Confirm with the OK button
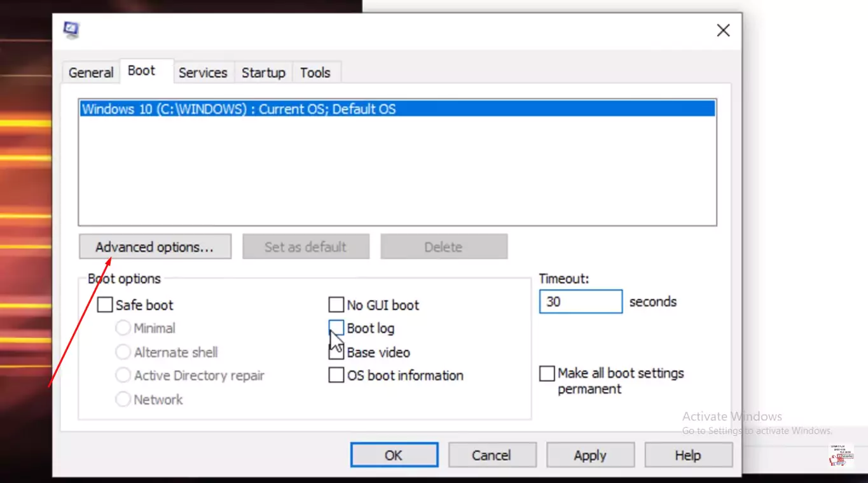Screen dimensions: 868x483 coord(394,455)
